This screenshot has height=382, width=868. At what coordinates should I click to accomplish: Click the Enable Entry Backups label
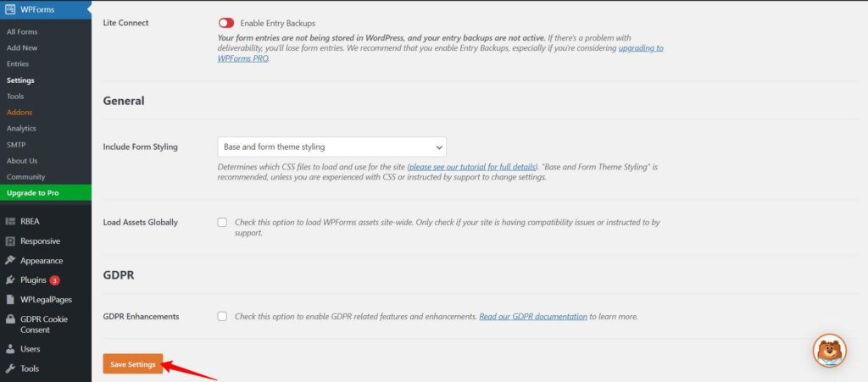click(277, 23)
